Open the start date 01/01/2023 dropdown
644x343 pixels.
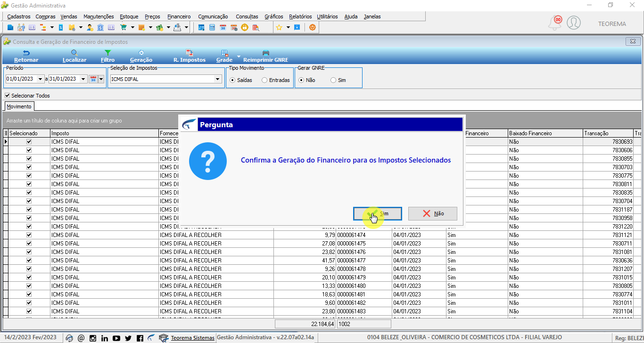pyautogui.click(x=40, y=79)
